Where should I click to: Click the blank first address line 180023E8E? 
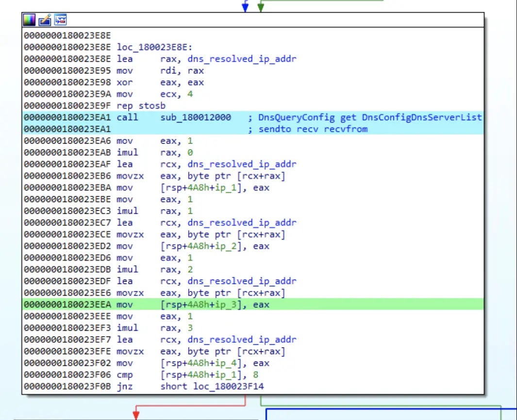(x=67, y=35)
